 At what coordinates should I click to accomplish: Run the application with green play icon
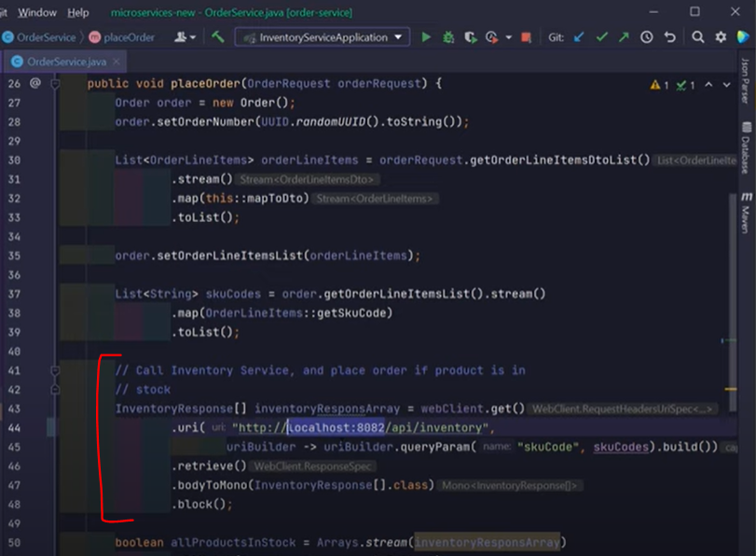(x=426, y=37)
